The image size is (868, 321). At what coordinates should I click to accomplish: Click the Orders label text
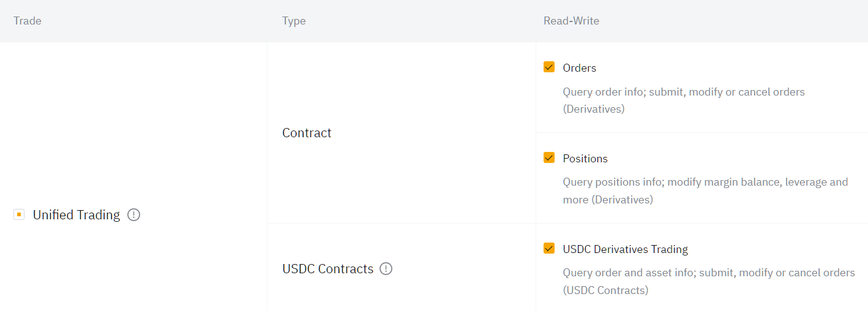579,68
